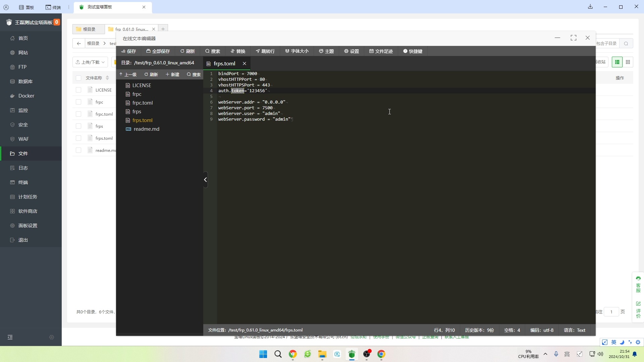Image resolution: width=644 pixels, height=362 pixels.
Task: Go back with the file manager arrow
Action: coord(78,44)
